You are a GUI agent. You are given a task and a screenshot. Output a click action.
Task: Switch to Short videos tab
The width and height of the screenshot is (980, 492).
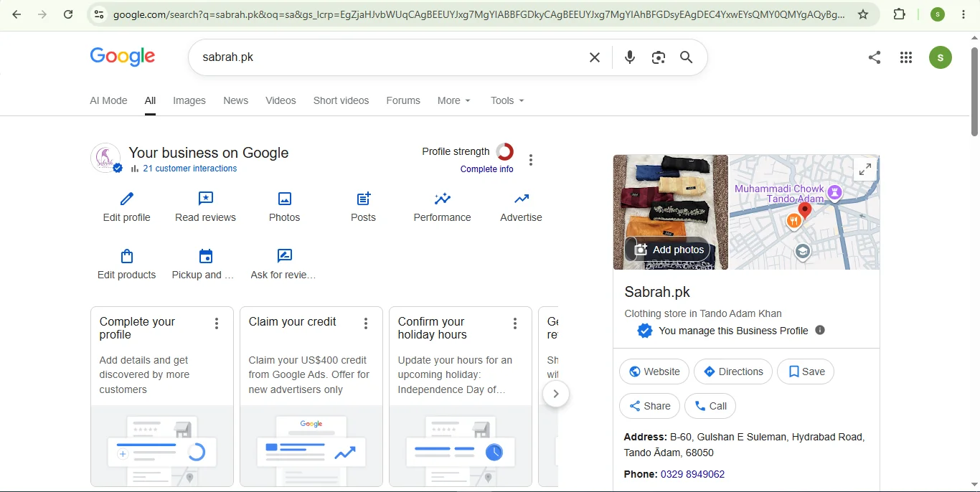tap(341, 100)
